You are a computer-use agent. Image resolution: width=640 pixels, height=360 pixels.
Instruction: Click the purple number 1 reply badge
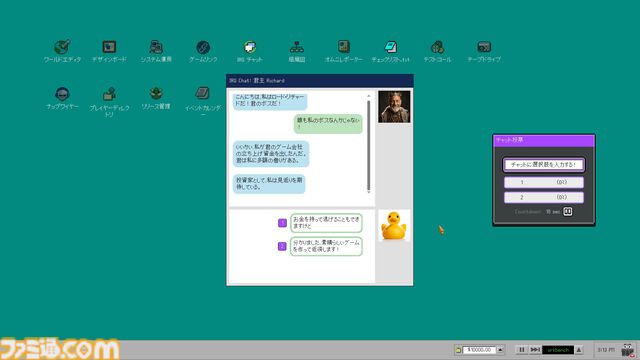282,223
